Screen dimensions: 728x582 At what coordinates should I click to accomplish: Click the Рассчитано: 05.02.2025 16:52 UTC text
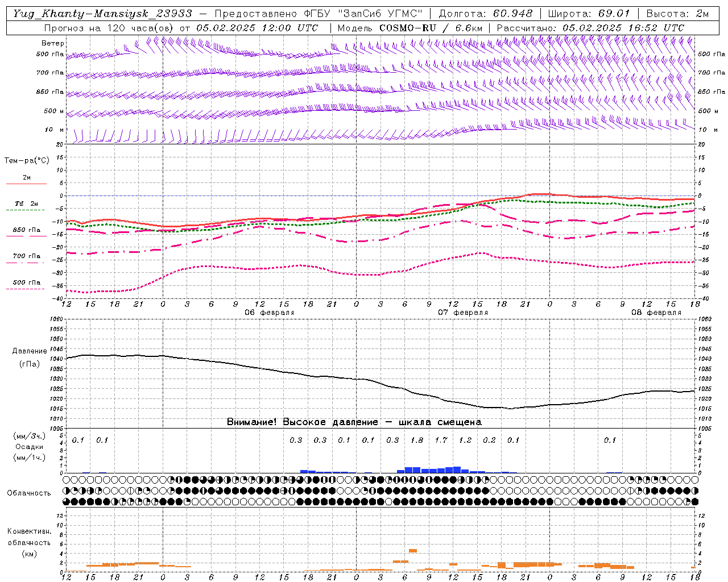(590, 27)
